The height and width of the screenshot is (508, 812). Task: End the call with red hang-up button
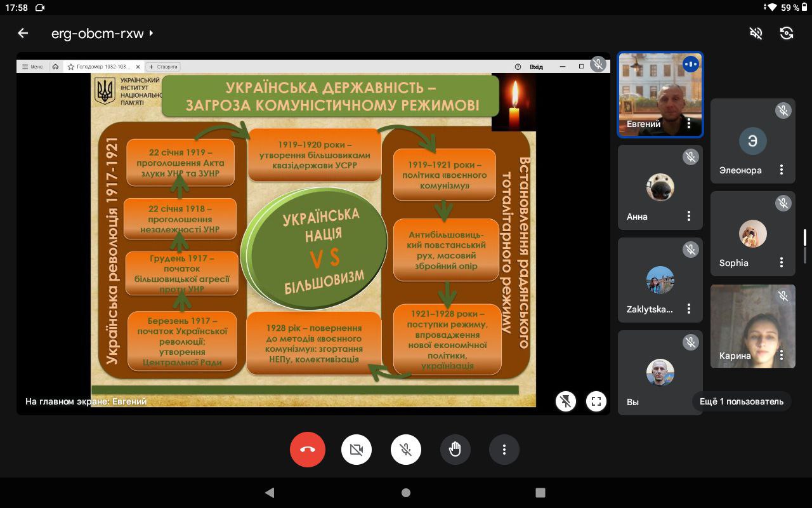(308, 450)
